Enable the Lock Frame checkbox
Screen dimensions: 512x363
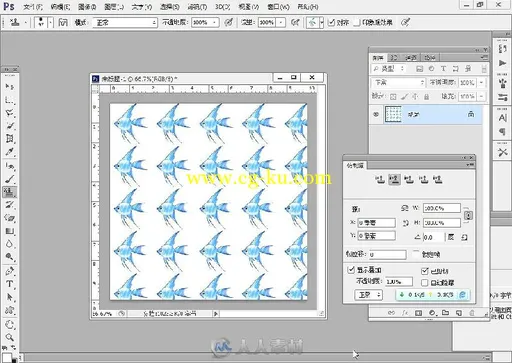tap(416, 254)
